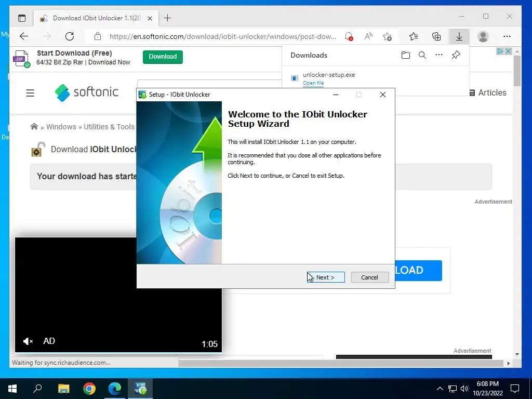Show hidden system tray icons

[440, 389]
